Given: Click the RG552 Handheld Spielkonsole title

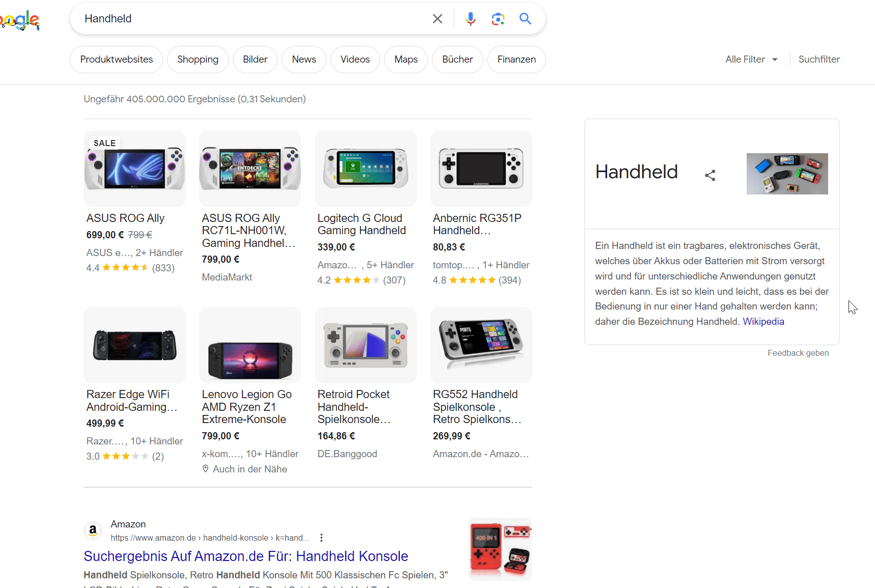Looking at the screenshot, I should pos(477,407).
